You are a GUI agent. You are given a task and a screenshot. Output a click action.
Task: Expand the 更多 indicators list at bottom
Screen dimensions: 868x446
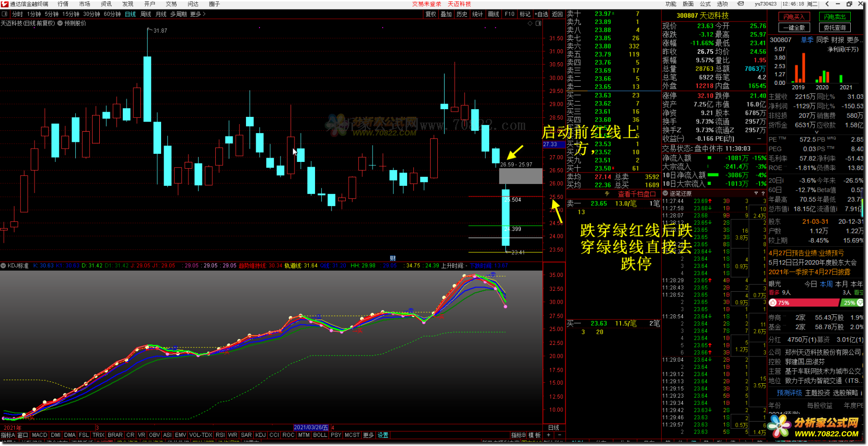click(x=368, y=435)
